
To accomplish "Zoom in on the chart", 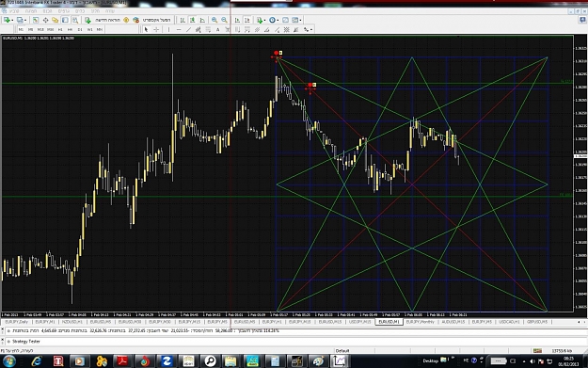I will [x=215, y=20].
